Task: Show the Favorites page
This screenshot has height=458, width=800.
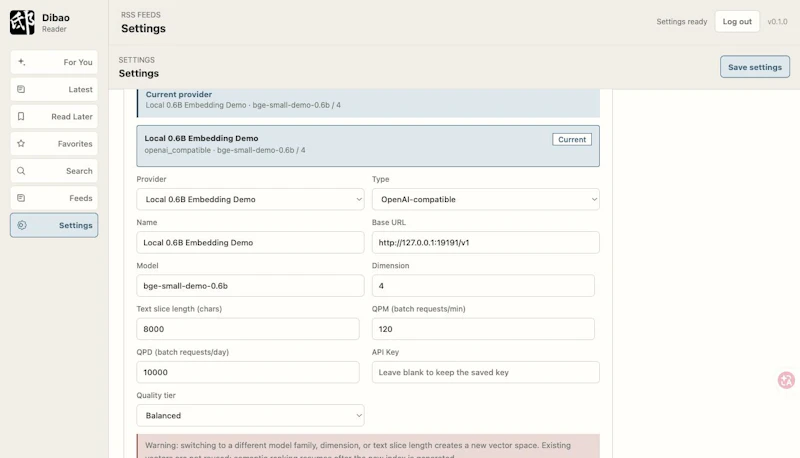Action: (54, 144)
